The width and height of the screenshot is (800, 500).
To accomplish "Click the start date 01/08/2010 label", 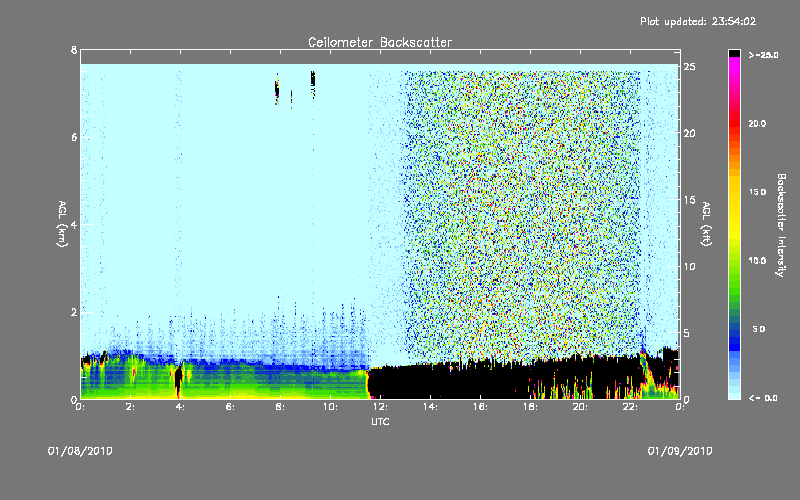I will point(80,451).
